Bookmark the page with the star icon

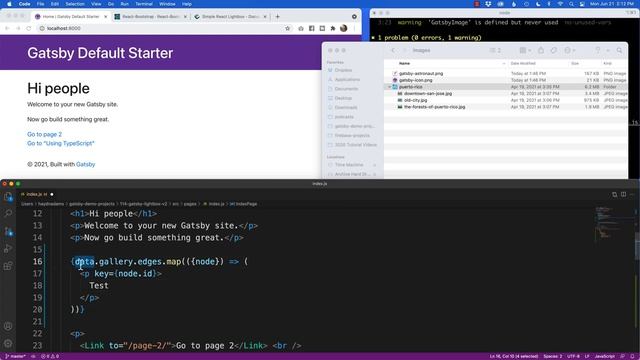coord(287,28)
